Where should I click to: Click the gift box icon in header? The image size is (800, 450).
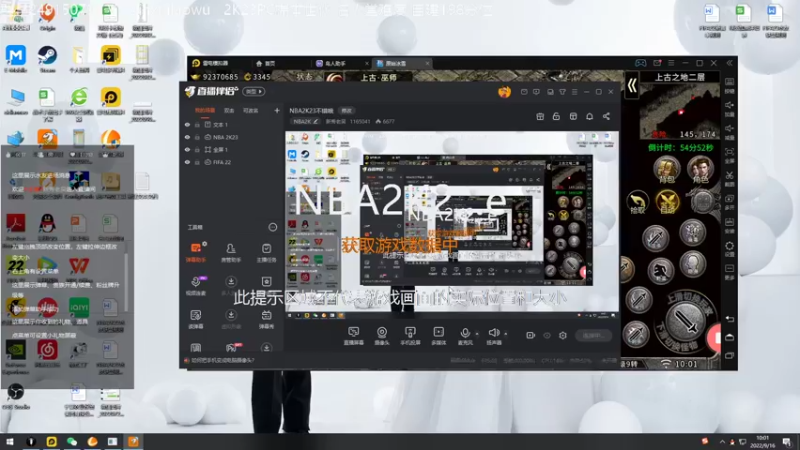click(540, 116)
